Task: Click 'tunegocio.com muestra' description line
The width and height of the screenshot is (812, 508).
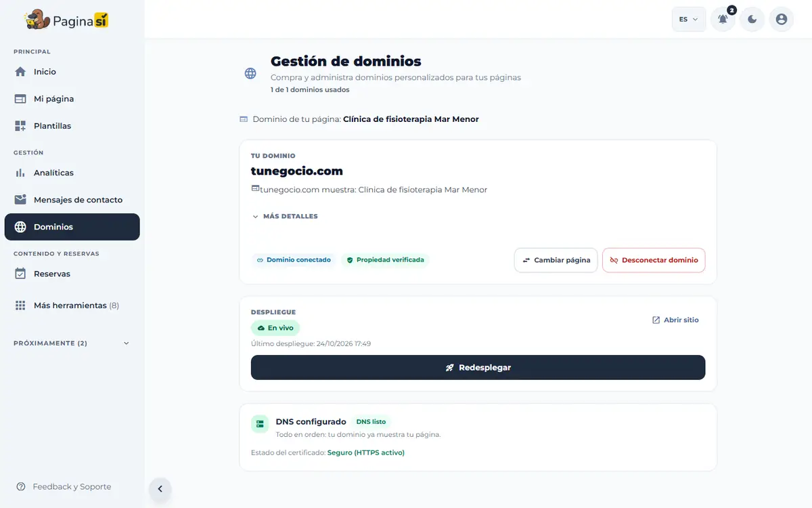Action: [x=369, y=190]
